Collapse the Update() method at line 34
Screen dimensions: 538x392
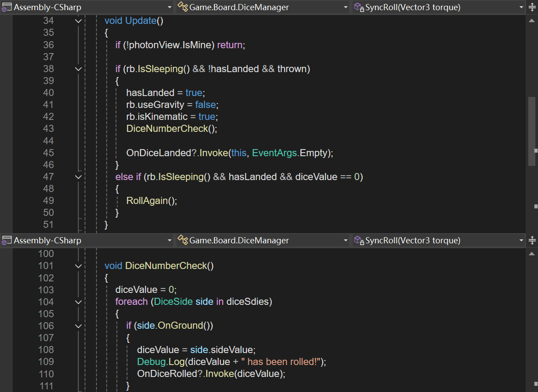(78, 21)
